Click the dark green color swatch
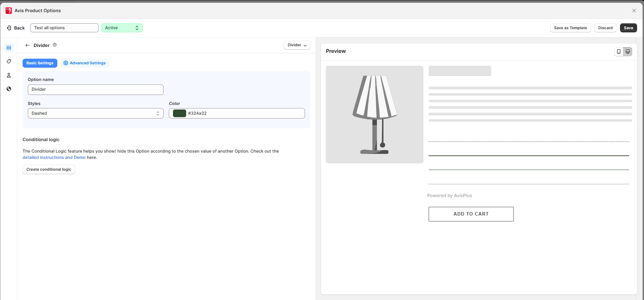Image resolution: width=644 pixels, height=300 pixels. click(180, 113)
